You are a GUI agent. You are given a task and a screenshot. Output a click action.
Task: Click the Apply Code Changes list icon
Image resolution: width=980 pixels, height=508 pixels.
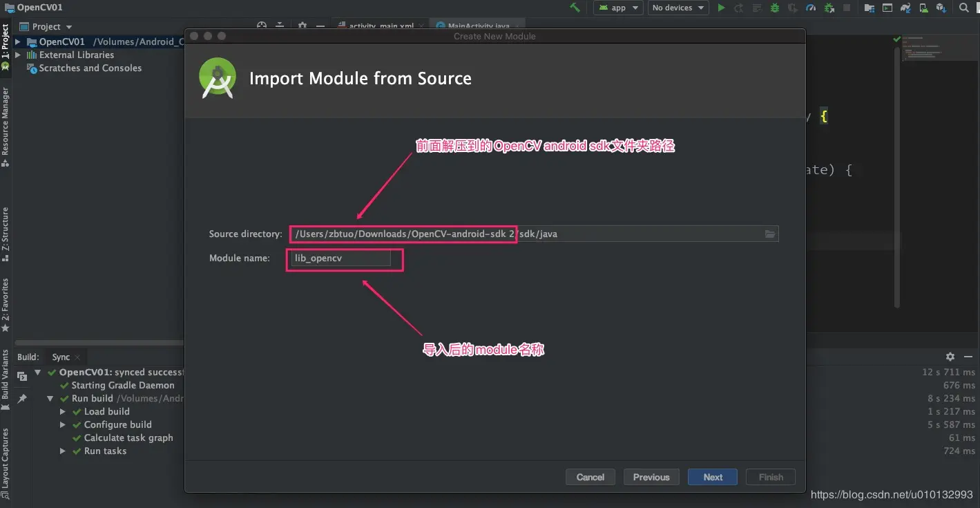tap(757, 8)
